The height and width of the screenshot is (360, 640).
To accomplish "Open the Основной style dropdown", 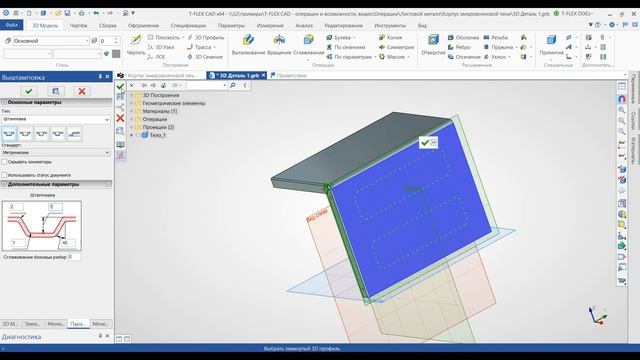I will 51,41.
